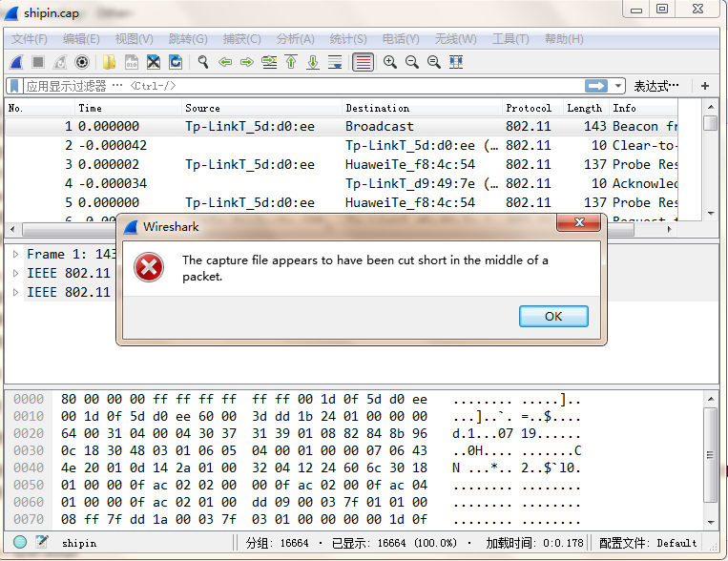The image size is (728, 561).
Task: Sort by Destination column header
Action: pyautogui.click(x=422, y=108)
